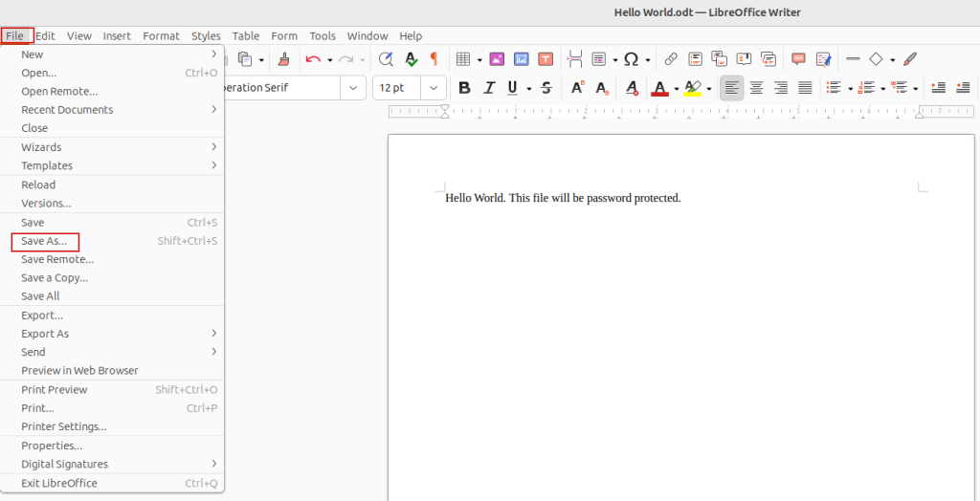Choose Print Preview menu entry
Viewport: 980px width, 501px height.
[x=113, y=389]
